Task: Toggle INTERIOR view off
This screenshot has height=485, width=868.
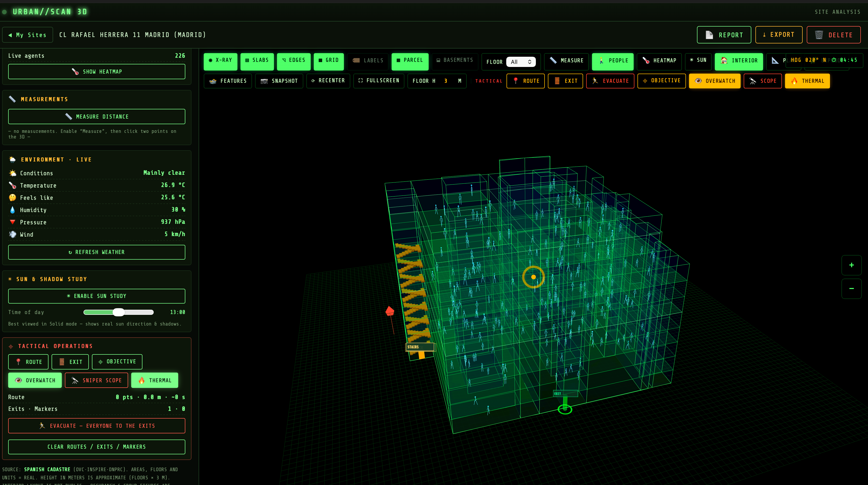Action: click(x=739, y=62)
